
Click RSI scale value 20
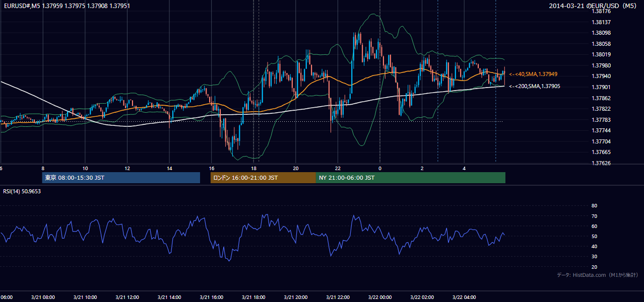[x=594, y=267]
